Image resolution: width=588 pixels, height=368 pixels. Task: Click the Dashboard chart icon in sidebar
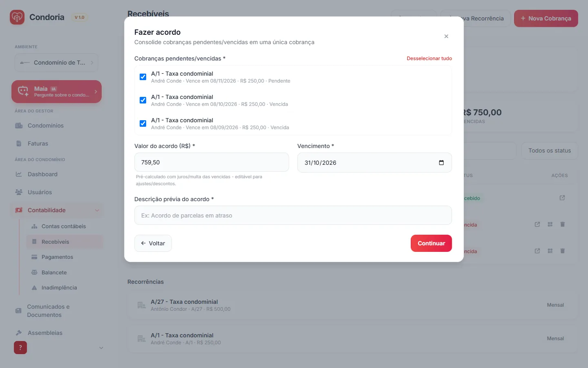pos(19,174)
